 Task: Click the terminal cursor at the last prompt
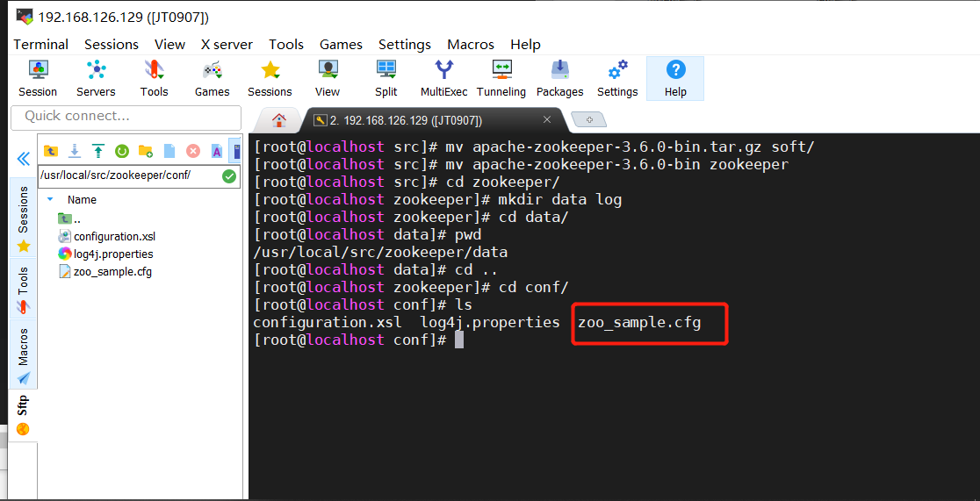point(459,340)
